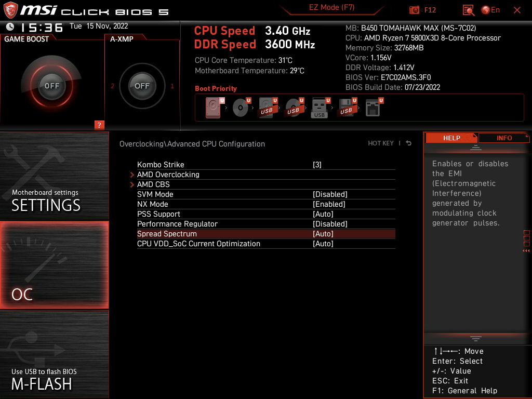Select the USB floppy boot device icon
The width and height of the screenshot is (532, 399).
coord(347,108)
